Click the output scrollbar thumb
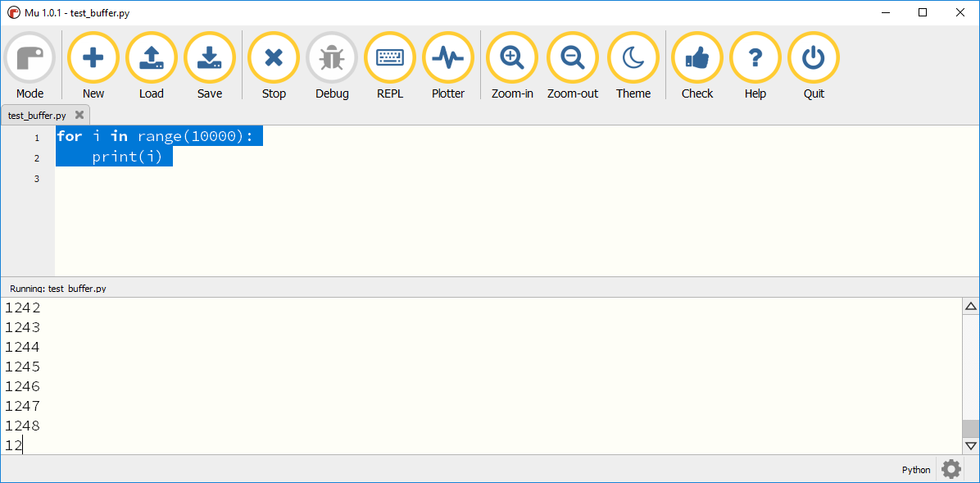Image resolution: width=980 pixels, height=483 pixels. tap(971, 429)
